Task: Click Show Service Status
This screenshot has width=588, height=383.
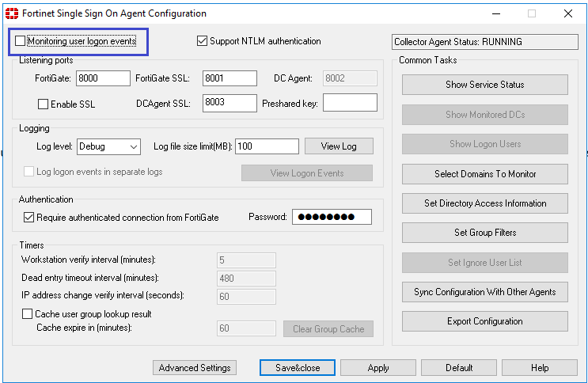Action: (485, 85)
